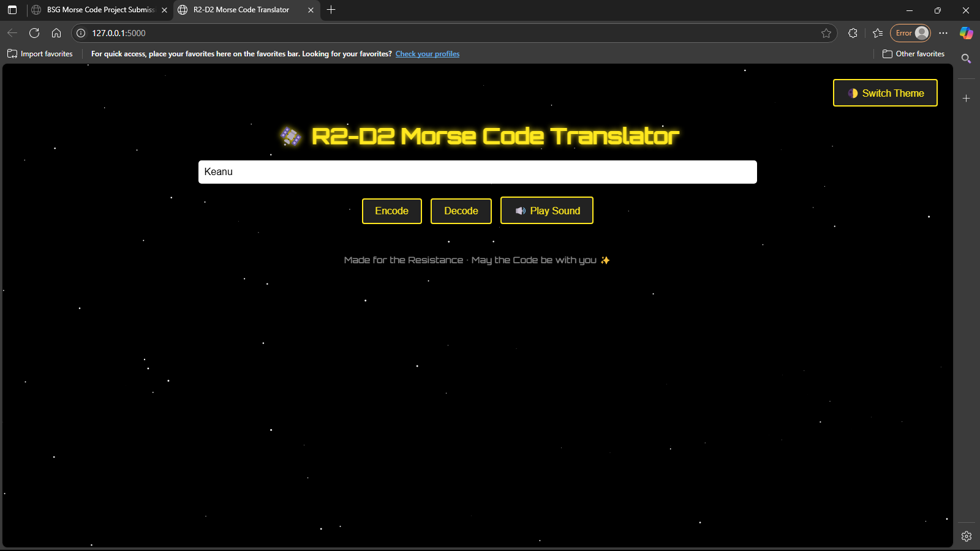980x551 pixels.
Task: Open Settings and more ellipsis menu
Action: point(943,33)
